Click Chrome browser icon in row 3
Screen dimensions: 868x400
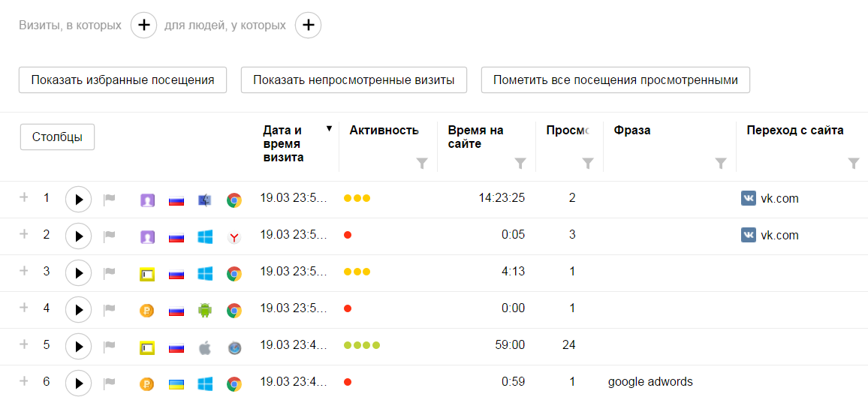click(x=234, y=274)
